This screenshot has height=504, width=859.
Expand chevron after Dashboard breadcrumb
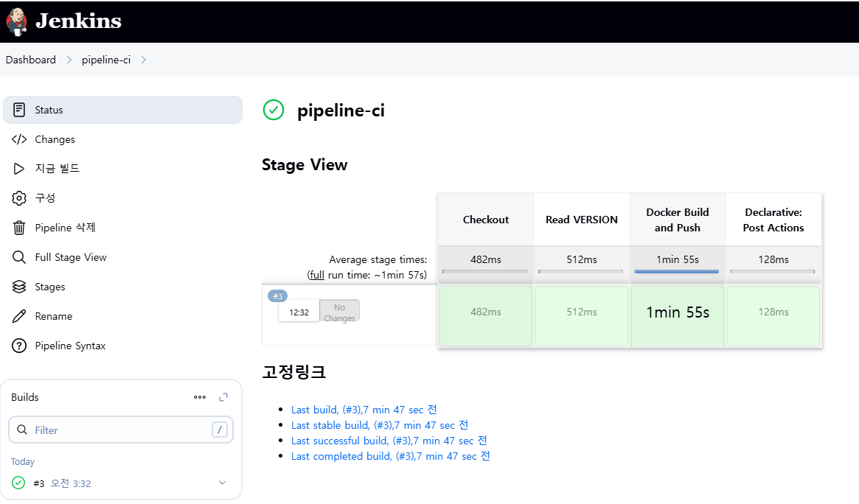click(69, 60)
